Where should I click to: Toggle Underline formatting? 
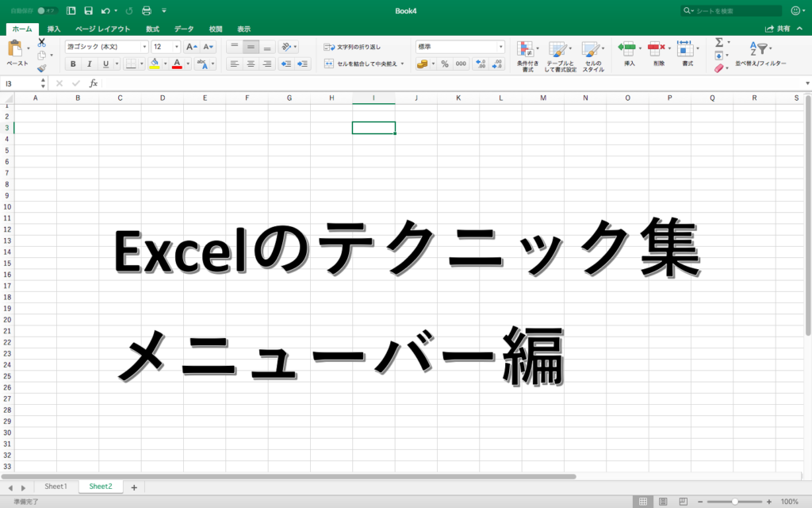click(105, 63)
